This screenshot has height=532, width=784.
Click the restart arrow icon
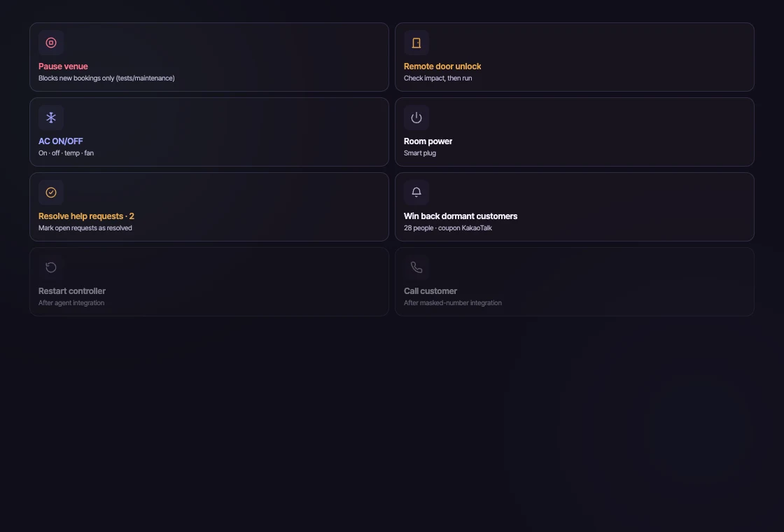(51, 267)
